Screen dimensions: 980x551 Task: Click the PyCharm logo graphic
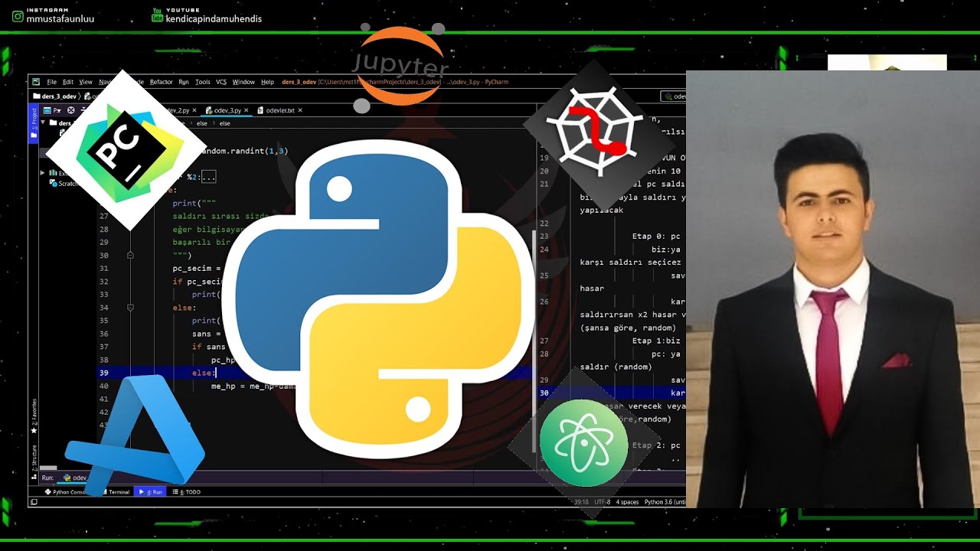pos(126,150)
